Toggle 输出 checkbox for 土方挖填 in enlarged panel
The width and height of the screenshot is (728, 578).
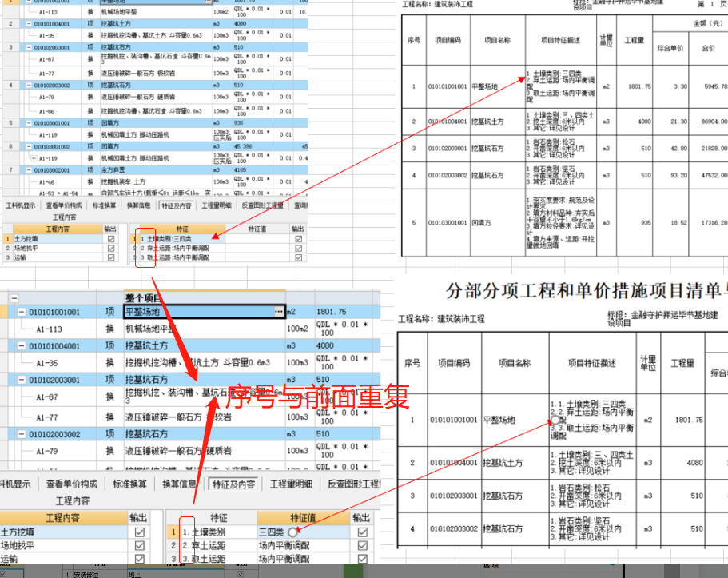tap(139, 532)
